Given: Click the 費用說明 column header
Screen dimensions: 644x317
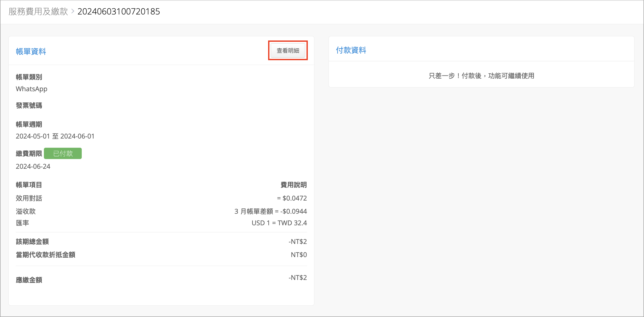Looking at the screenshot, I should (x=294, y=185).
